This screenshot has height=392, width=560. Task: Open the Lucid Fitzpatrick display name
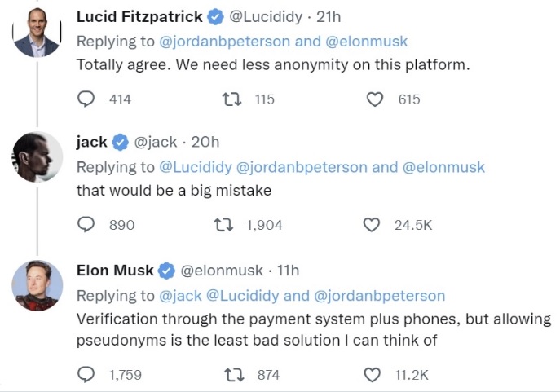[139, 17]
